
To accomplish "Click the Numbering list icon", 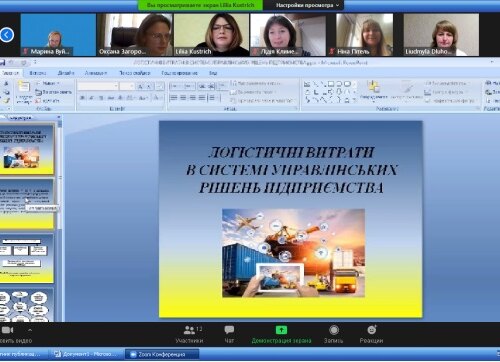I will 189,86.
